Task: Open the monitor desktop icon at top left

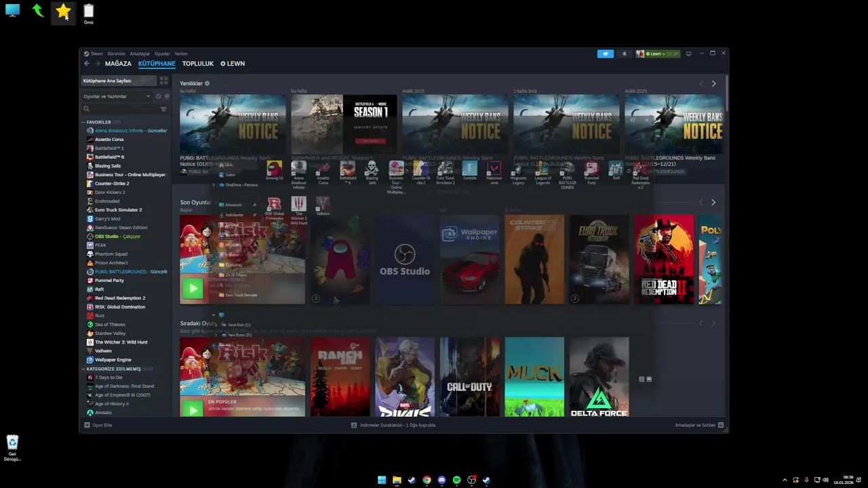Action: coord(12,10)
